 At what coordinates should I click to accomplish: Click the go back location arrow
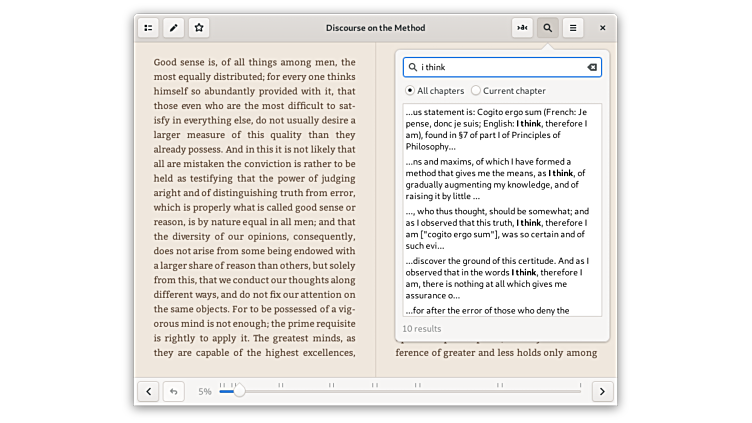173,391
